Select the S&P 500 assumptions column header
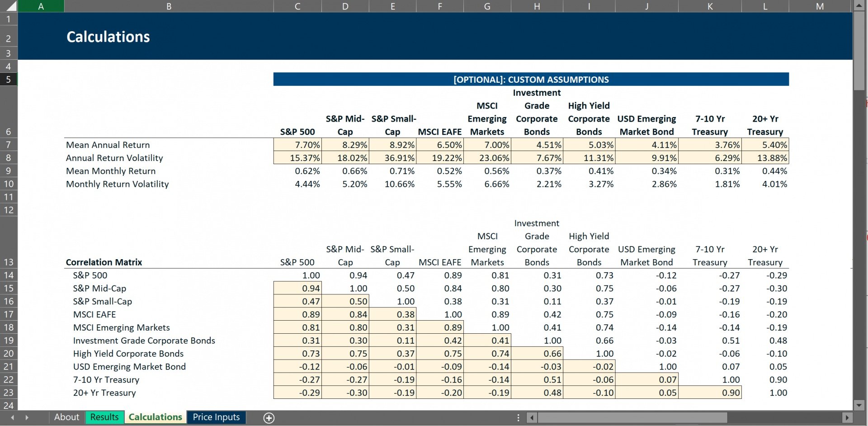This screenshot has height=426, width=868. [x=297, y=132]
